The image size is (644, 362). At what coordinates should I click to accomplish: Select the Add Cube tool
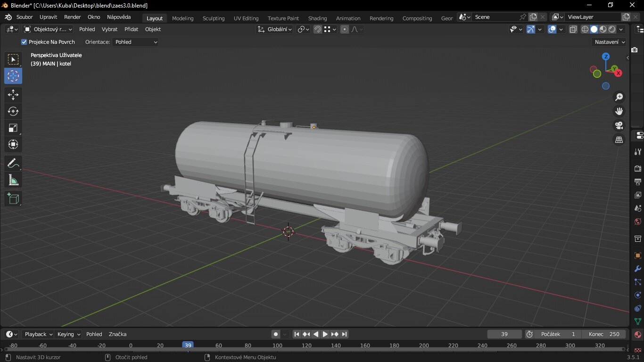pos(13,199)
